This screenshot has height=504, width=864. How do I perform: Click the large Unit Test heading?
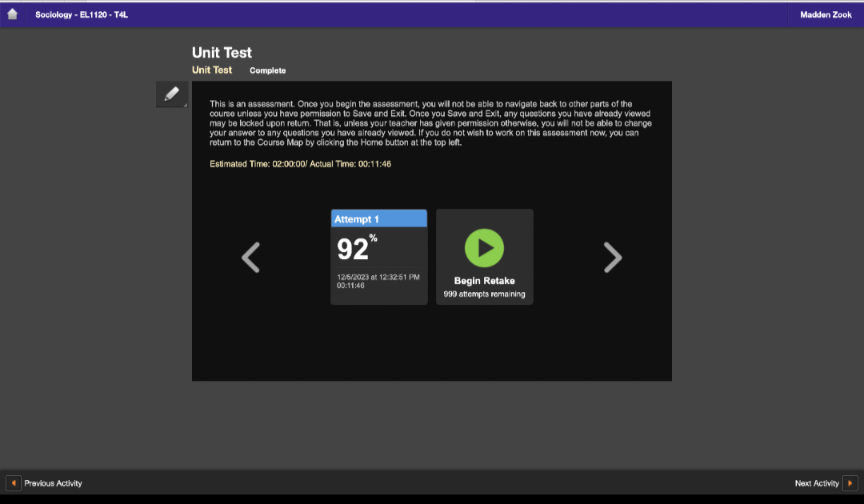click(222, 52)
